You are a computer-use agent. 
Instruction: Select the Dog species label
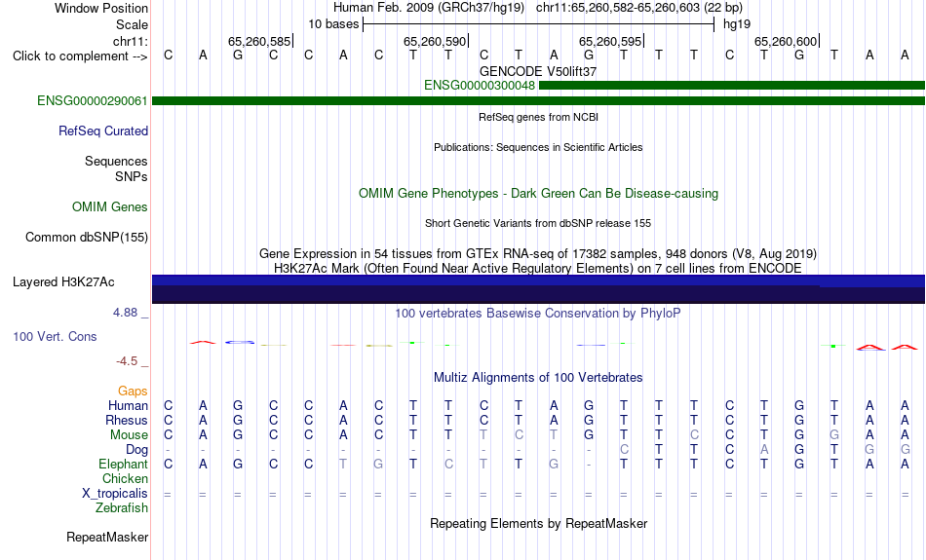(136, 450)
